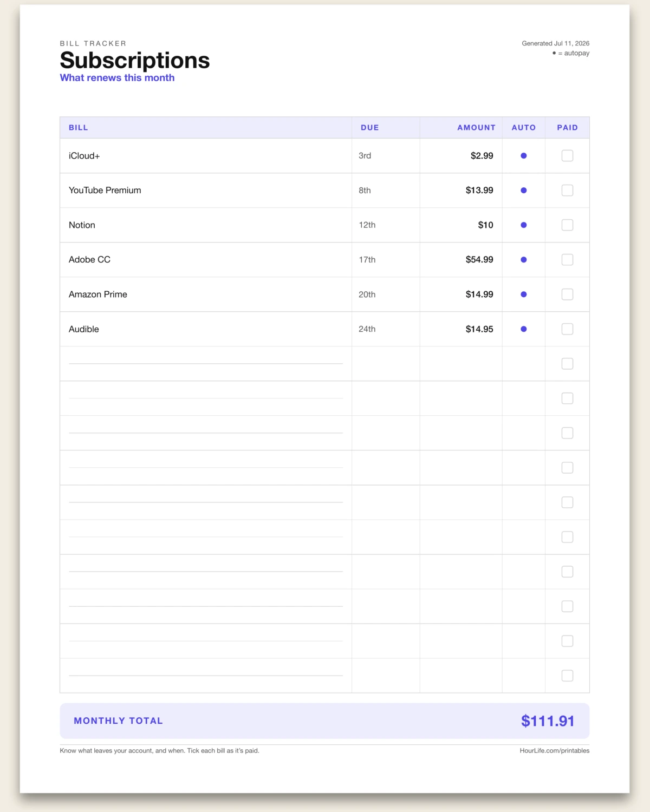Click the autopay dot for iCloud+
The width and height of the screenshot is (650, 812).
point(524,156)
